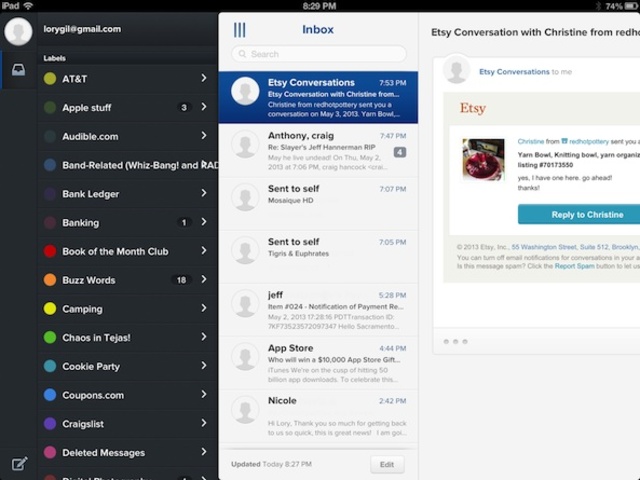Open the Band-Related label
This screenshot has height=480, width=640.
pyautogui.click(x=128, y=165)
